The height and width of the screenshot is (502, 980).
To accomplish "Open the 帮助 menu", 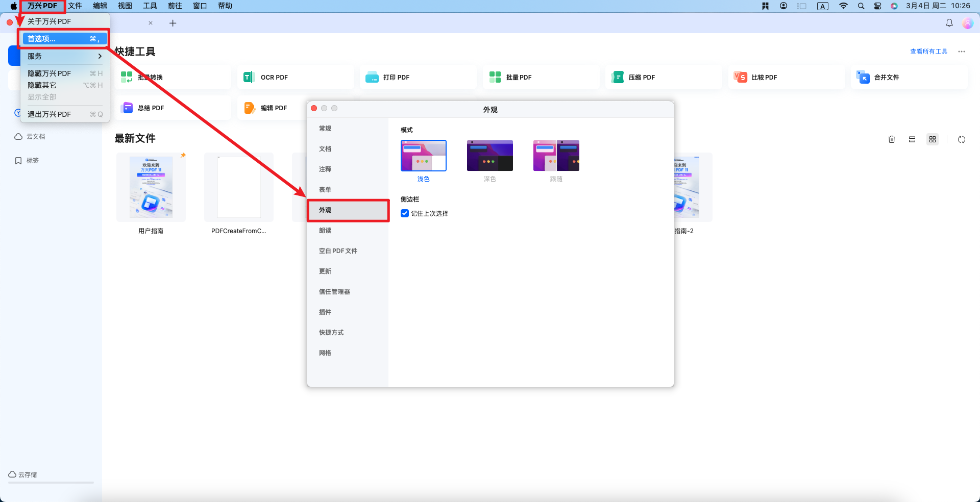I will (224, 6).
